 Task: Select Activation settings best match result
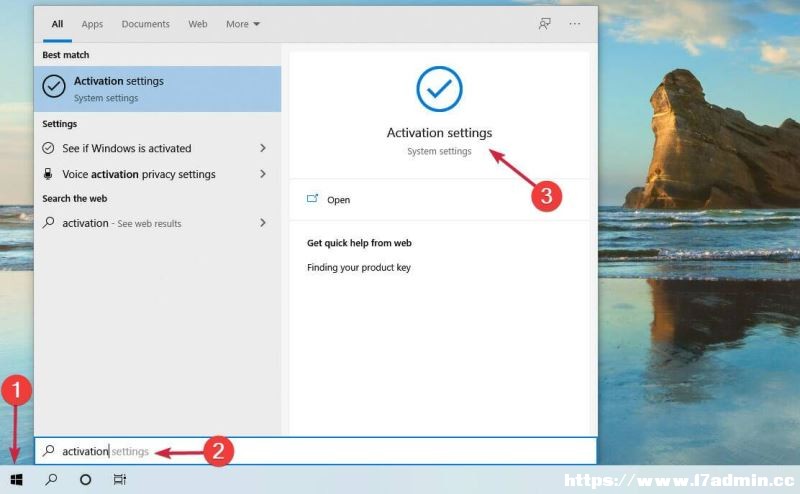(158, 89)
